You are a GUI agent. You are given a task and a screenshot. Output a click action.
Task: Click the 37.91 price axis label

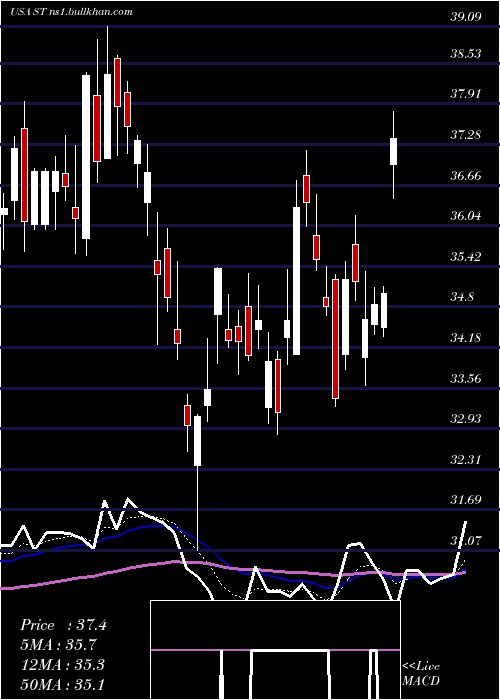click(466, 94)
